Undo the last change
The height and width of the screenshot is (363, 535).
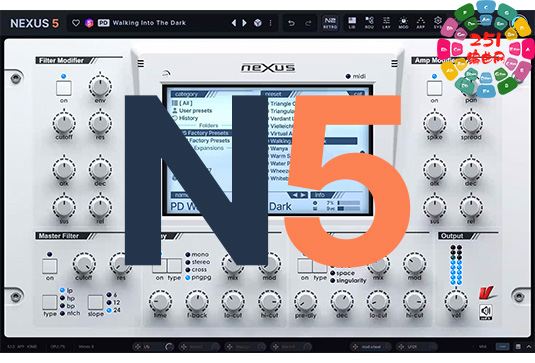[291, 23]
